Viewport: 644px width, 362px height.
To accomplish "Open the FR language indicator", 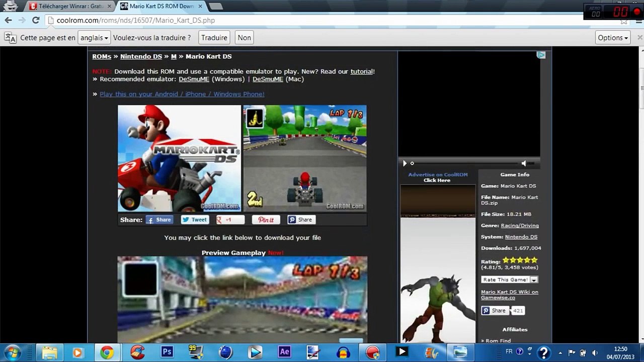I will [x=509, y=351].
